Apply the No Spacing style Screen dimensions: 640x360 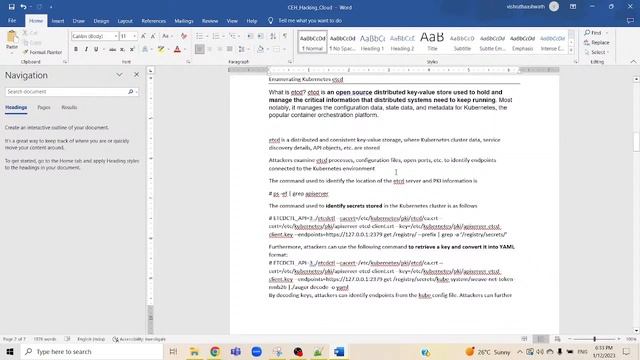click(x=342, y=42)
